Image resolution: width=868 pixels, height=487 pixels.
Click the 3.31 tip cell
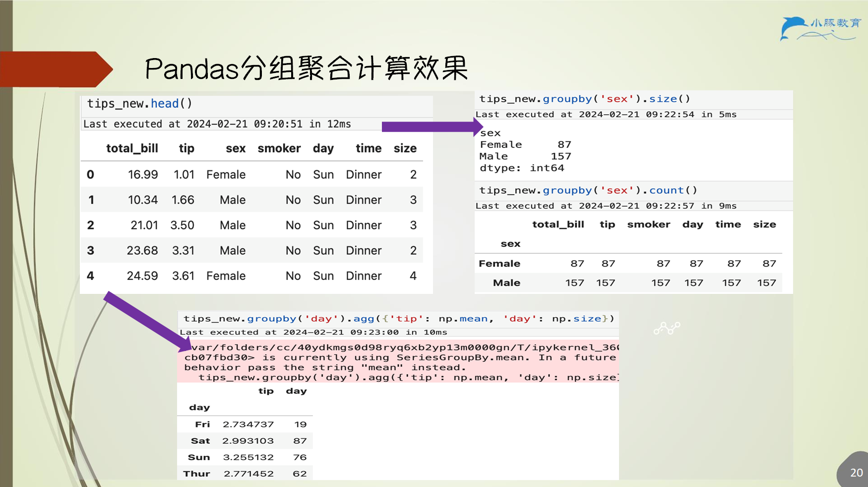(183, 251)
